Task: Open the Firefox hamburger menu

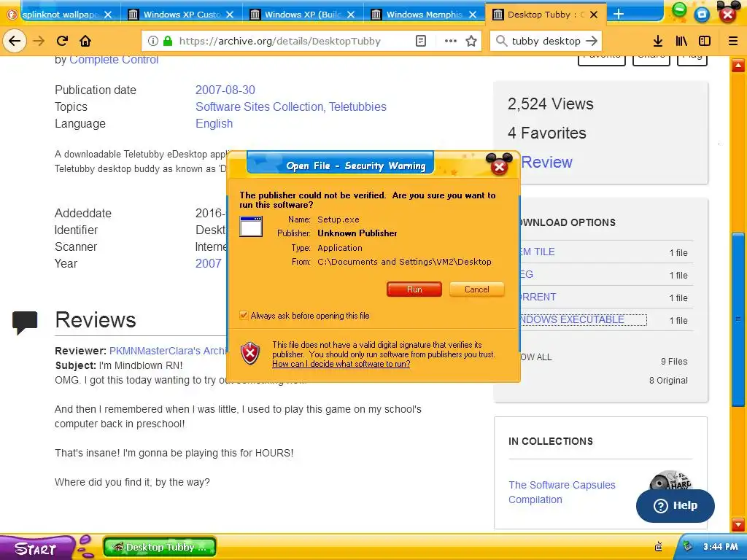Action: (733, 41)
